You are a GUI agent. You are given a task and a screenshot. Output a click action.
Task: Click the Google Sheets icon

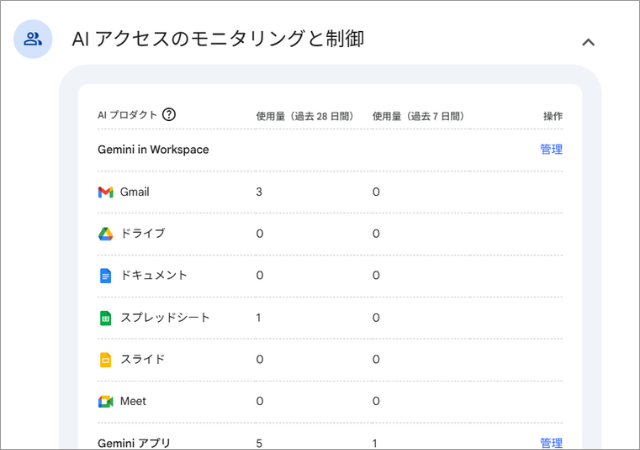(x=106, y=318)
